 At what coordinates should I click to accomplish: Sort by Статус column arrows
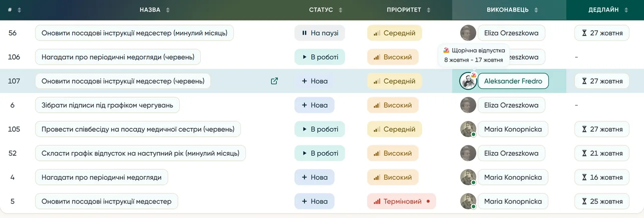click(x=341, y=10)
